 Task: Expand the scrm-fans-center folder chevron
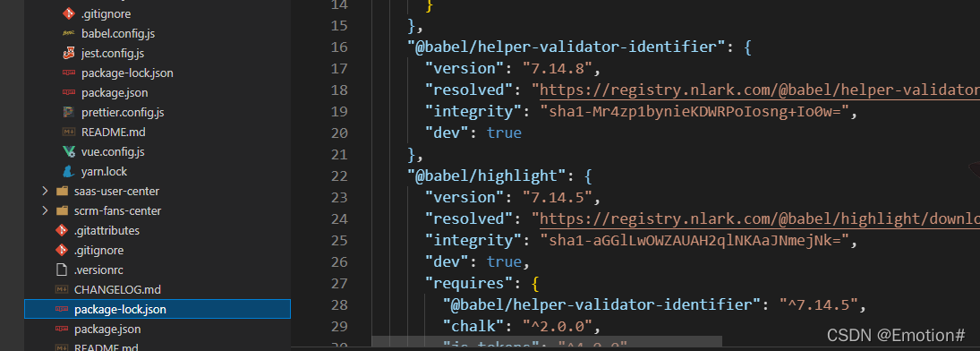[x=45, y=210]
